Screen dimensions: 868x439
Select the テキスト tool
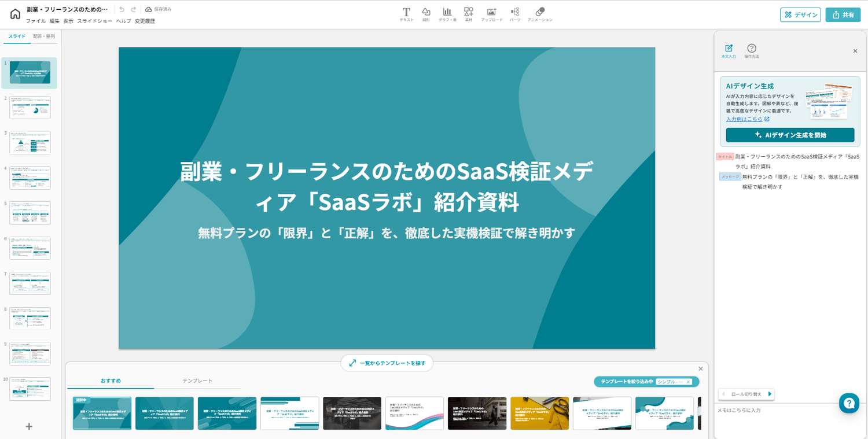pyautogui.click(x=406, y=14)
